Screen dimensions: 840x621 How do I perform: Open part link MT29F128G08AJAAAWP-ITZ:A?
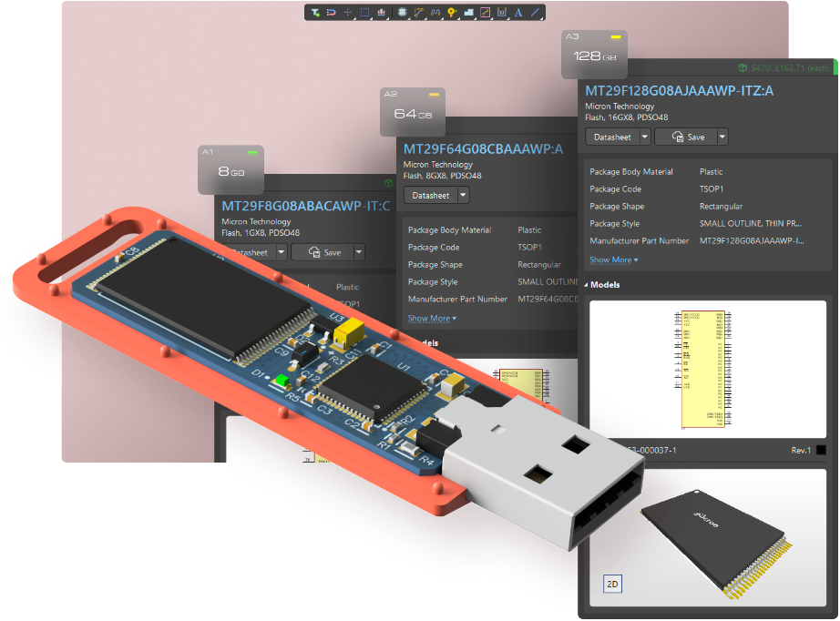click(x=680, y=91)
